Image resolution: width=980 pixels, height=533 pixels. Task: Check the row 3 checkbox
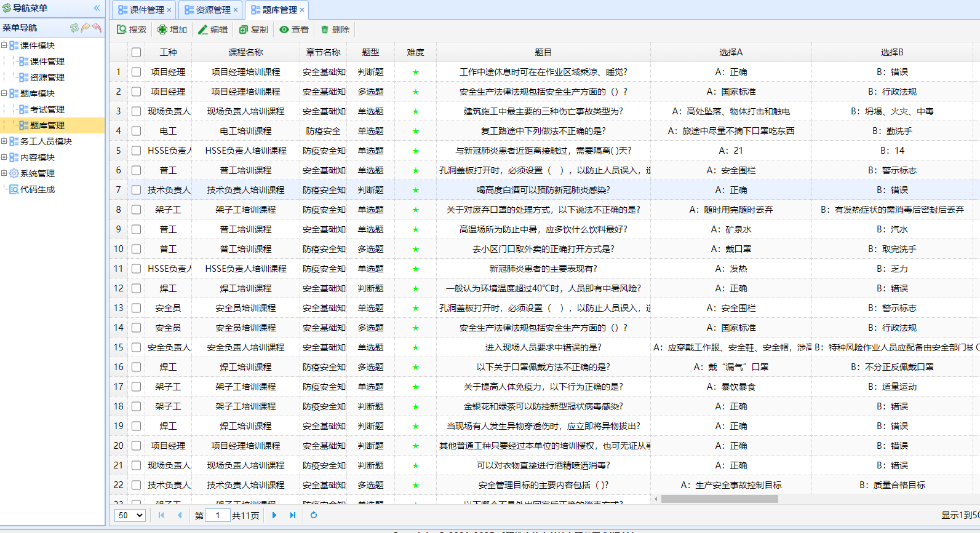(x=136, y=111)
